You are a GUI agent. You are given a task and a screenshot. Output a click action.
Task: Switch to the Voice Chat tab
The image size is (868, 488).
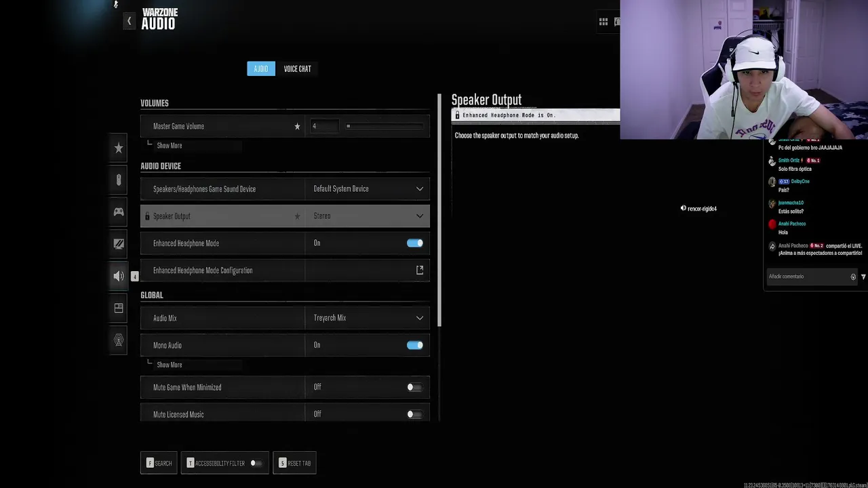pos(297,68)
